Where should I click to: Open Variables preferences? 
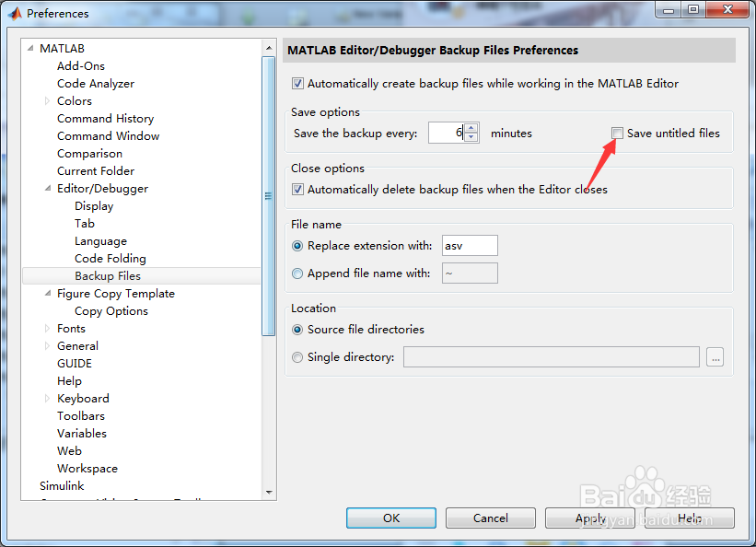click(x=81, y=433)
